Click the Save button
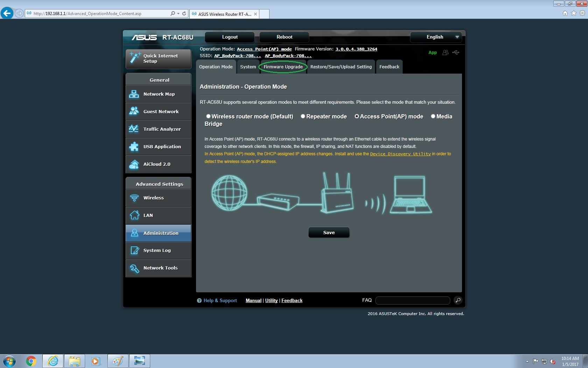 pyautogui.click(x=328, y=232)
